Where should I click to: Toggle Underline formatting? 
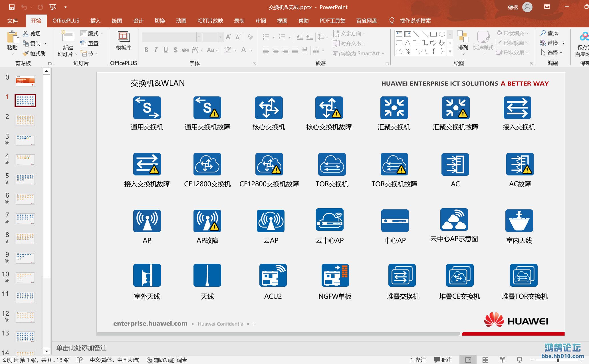click(x=166, y=50)
